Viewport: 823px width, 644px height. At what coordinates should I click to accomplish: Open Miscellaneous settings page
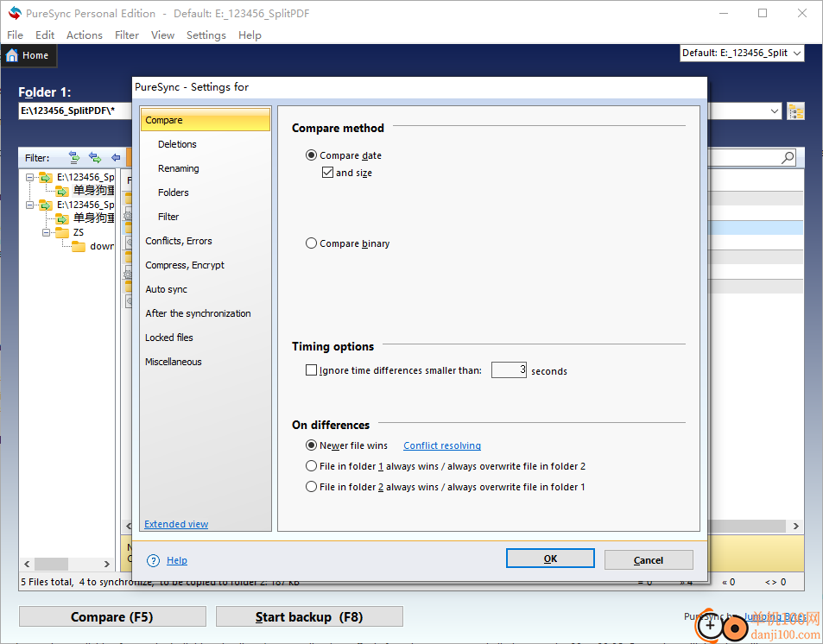(174, 362)
